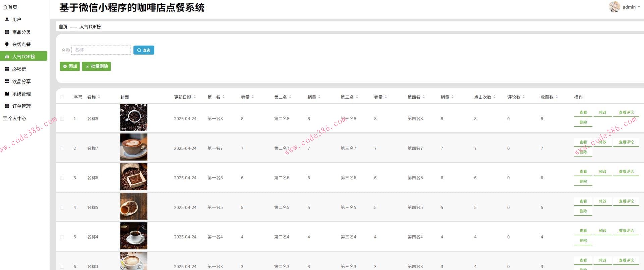Sort table by 第二名 column arrows
This screenshot has height=270, width=644.
(290, 97)
